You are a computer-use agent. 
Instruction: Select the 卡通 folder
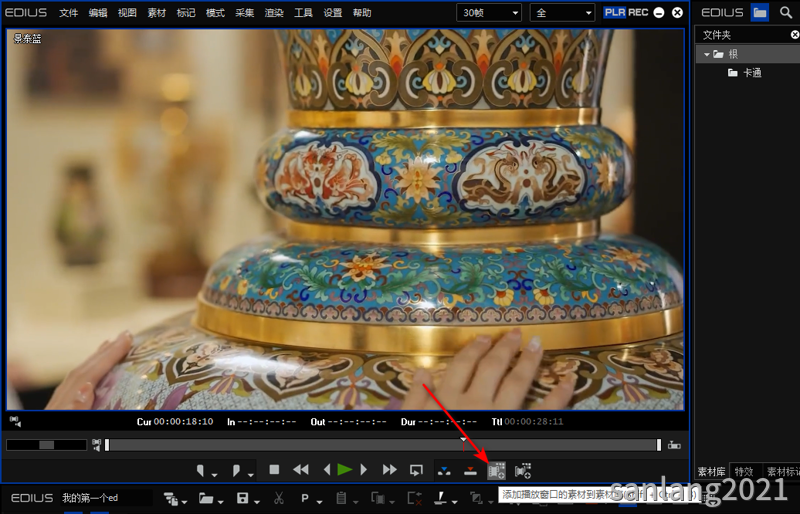click(x=752, y=72)
